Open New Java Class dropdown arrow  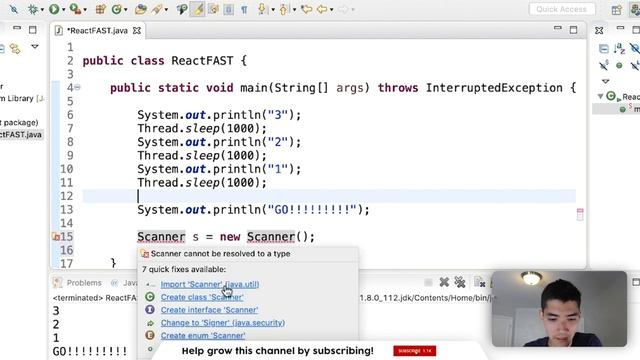point(125,9)
